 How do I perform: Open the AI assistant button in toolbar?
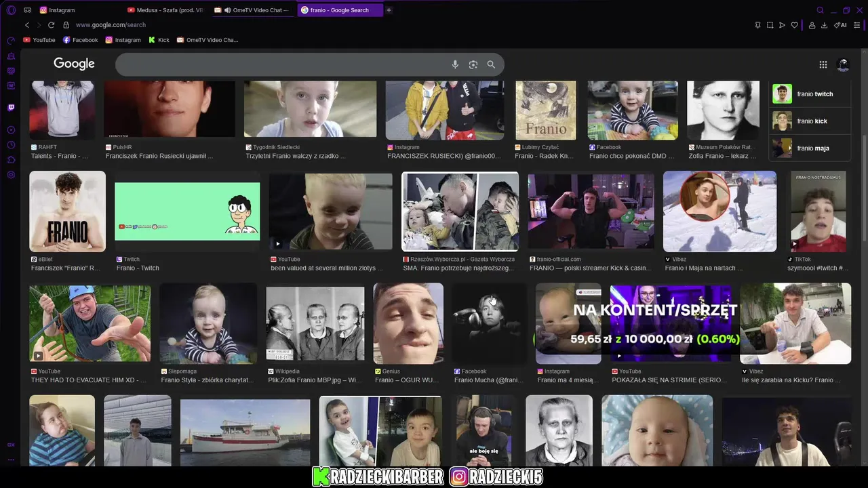click(x=840, y=25)
